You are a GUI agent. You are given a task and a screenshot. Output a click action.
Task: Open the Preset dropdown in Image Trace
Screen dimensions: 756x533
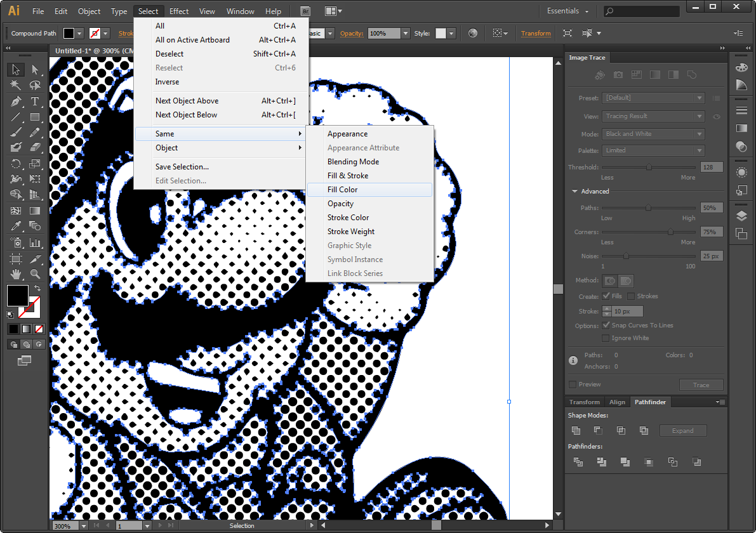point(653,98)
